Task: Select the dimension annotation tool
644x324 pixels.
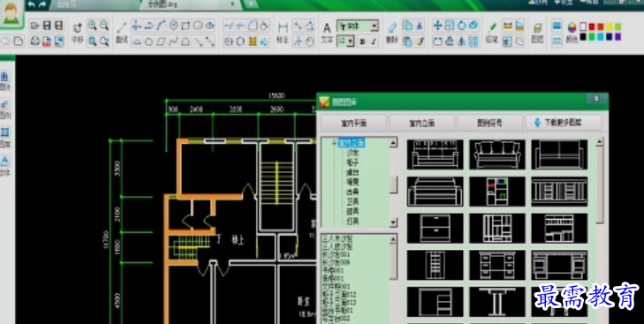Action: click(283, 28)
